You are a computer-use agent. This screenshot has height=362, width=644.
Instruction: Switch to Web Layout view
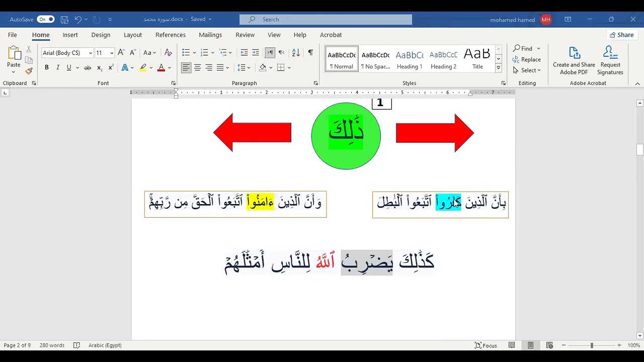coord(549,345)
